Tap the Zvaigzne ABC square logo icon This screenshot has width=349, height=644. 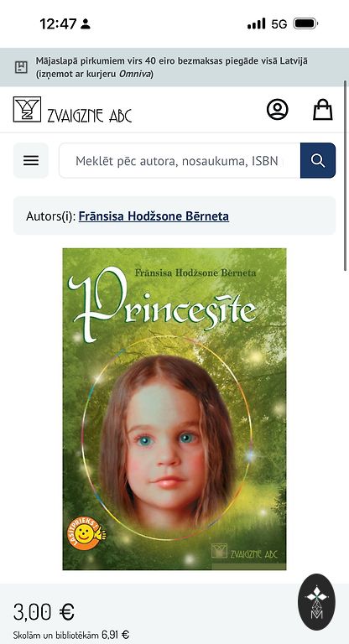point(27,109)
